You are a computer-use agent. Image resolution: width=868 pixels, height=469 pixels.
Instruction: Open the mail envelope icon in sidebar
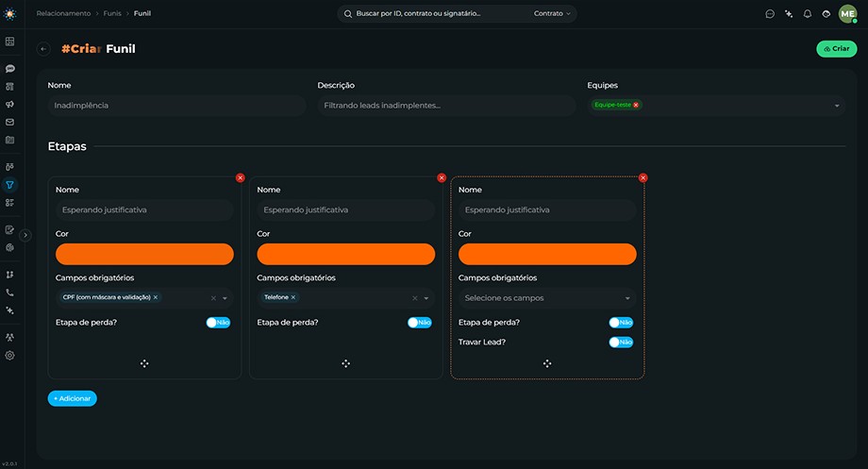(10, 122)
